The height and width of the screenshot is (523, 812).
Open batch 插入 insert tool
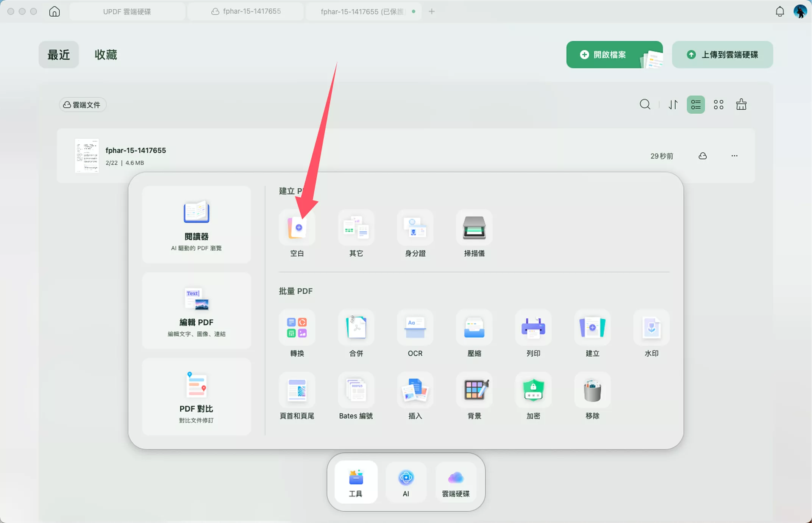click(415, 390)
